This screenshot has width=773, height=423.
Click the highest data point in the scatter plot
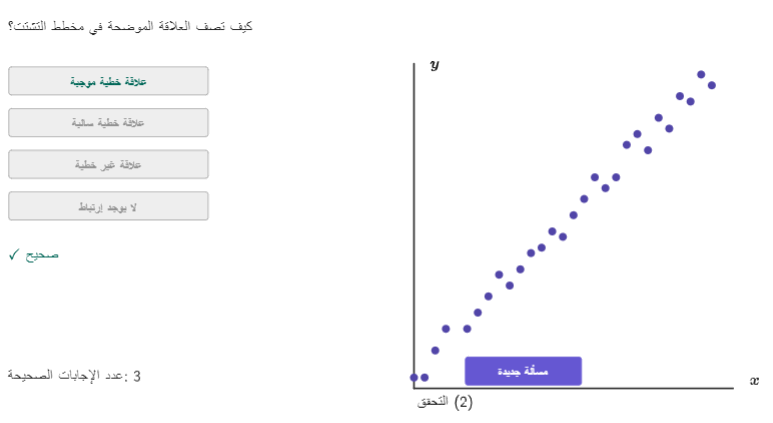coord(701,74)
